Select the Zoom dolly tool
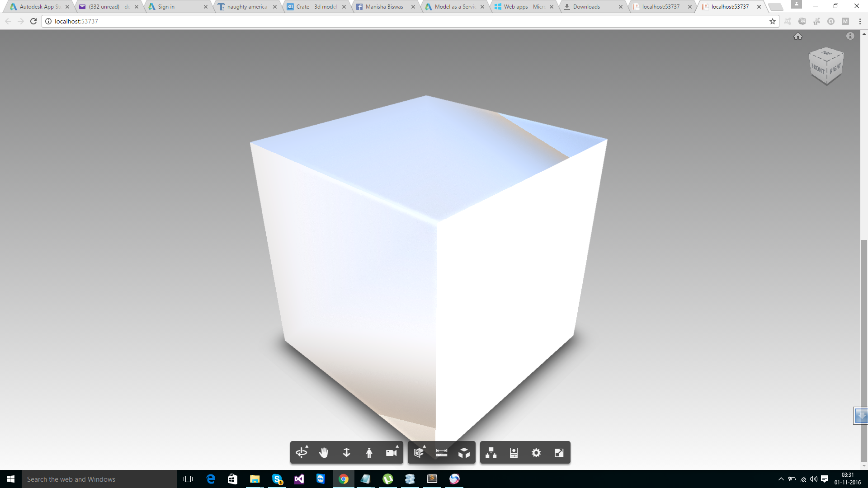Image resolution: width=868 pixels, height=488 pixels. coord(346,453)
